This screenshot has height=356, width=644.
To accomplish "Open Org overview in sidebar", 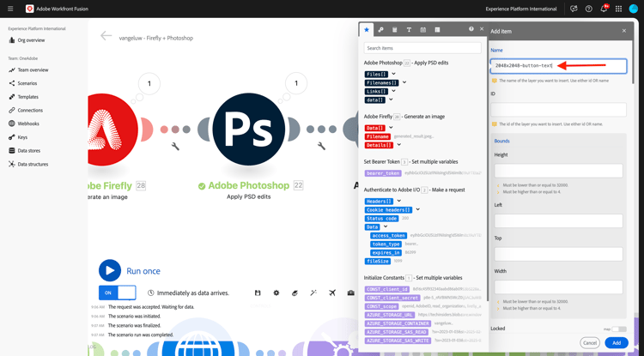I will pos(31,40).
